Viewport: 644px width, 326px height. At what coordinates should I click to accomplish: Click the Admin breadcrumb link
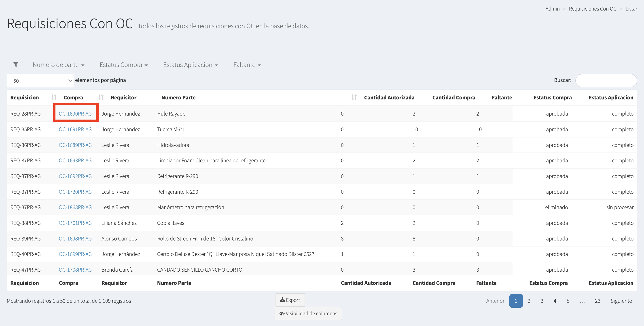point(552,9)
